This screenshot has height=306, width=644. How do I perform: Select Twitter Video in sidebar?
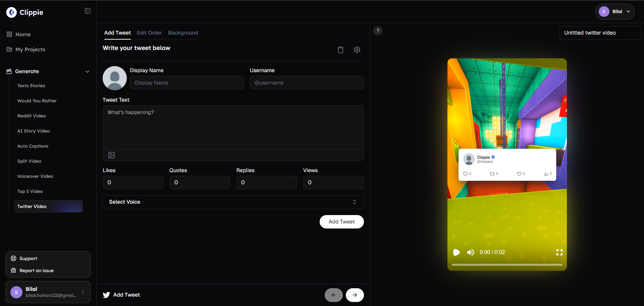[x=48, y=206]
